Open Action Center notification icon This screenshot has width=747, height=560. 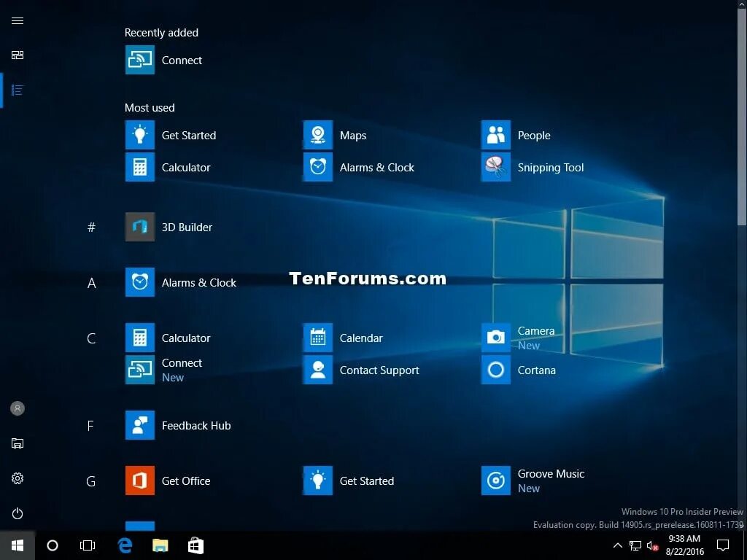723,545
